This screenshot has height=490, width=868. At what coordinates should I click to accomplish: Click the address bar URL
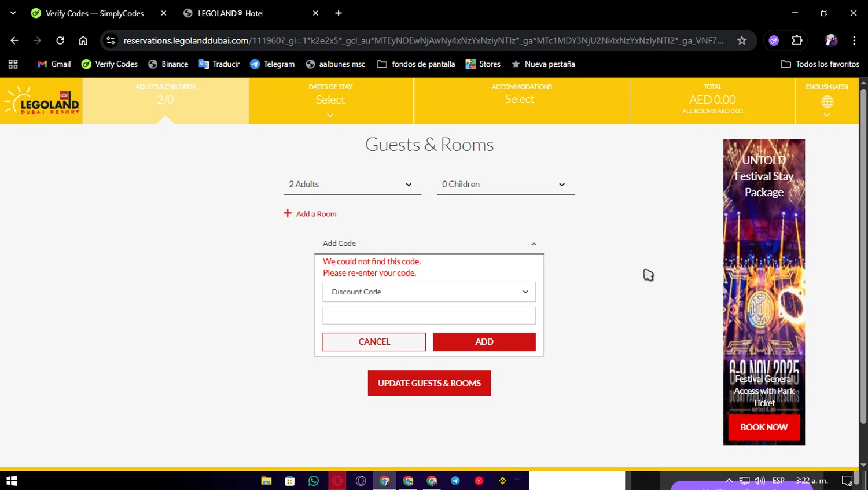tap(423, 40)
